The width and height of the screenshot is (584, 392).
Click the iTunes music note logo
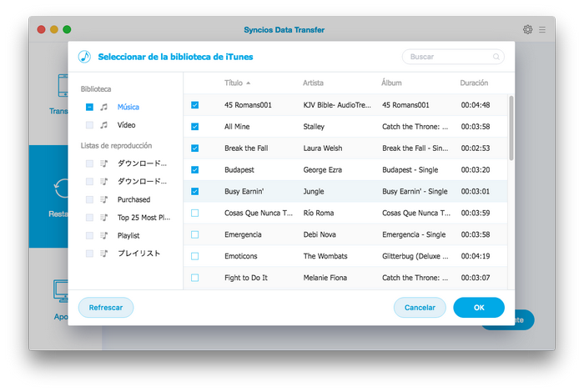pyautogui.click(x=84, y=57)
